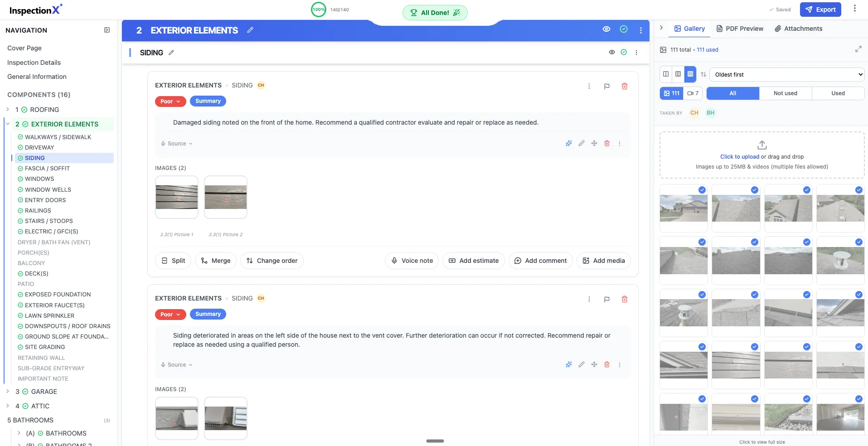Collapse the right gallery panel chevron
868x446 pixels.
point(661,28)
